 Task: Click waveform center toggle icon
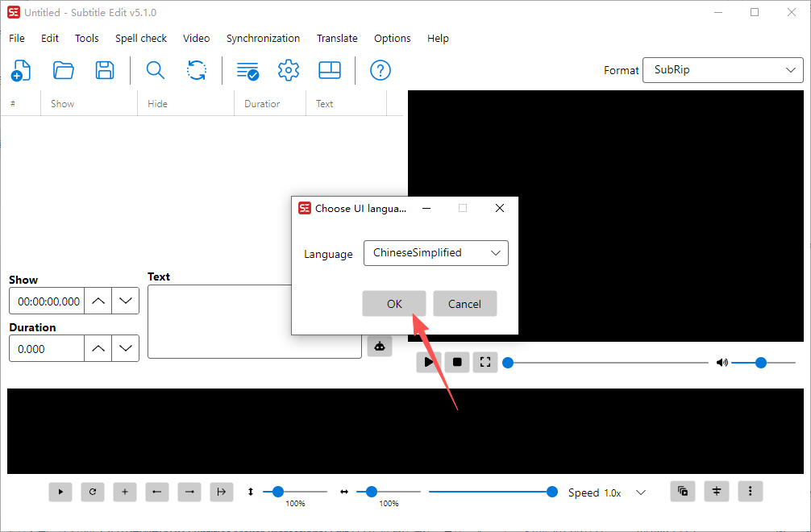(x=717, y=491)
